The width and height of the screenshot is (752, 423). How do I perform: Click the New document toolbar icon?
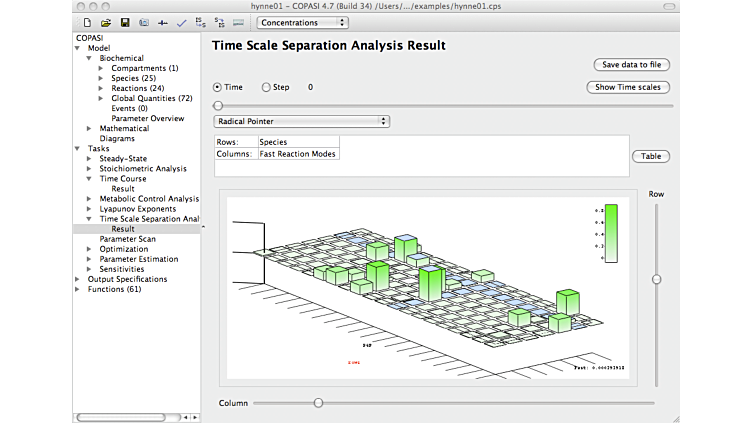(88, 22)
